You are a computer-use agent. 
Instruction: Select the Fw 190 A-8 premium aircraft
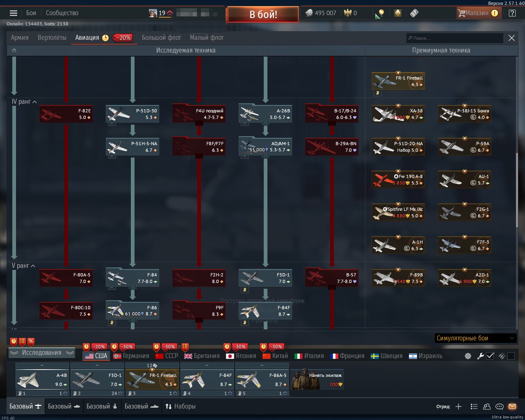398,180
